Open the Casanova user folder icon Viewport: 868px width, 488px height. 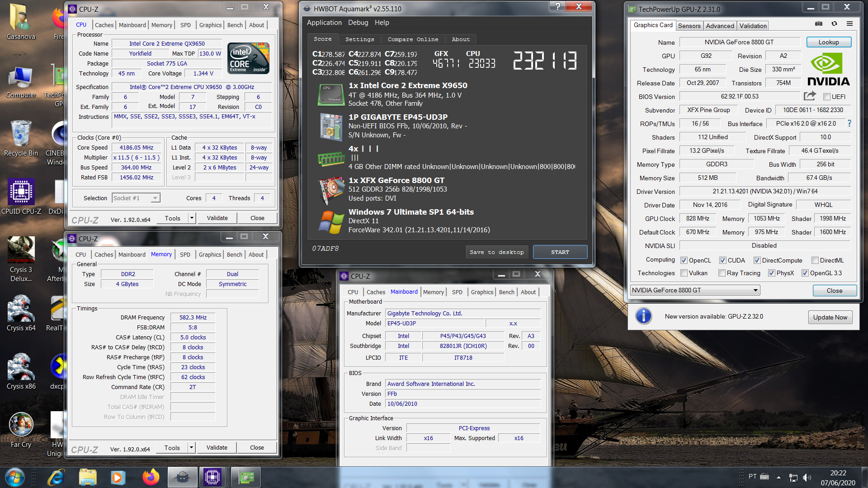[21, 22]
